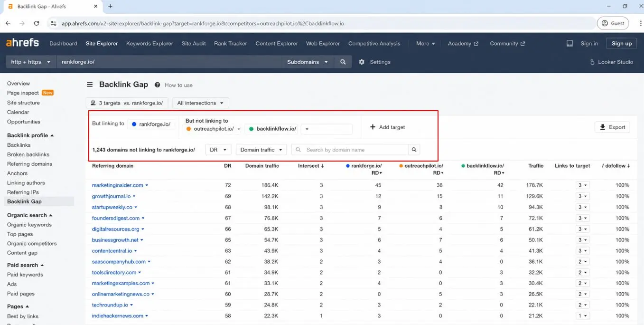This screenshot has width=644, height=325.
Task: Open Links to target dropdown for marketinginsider.com
Action: pyautogui.click(x=582, y=185)
